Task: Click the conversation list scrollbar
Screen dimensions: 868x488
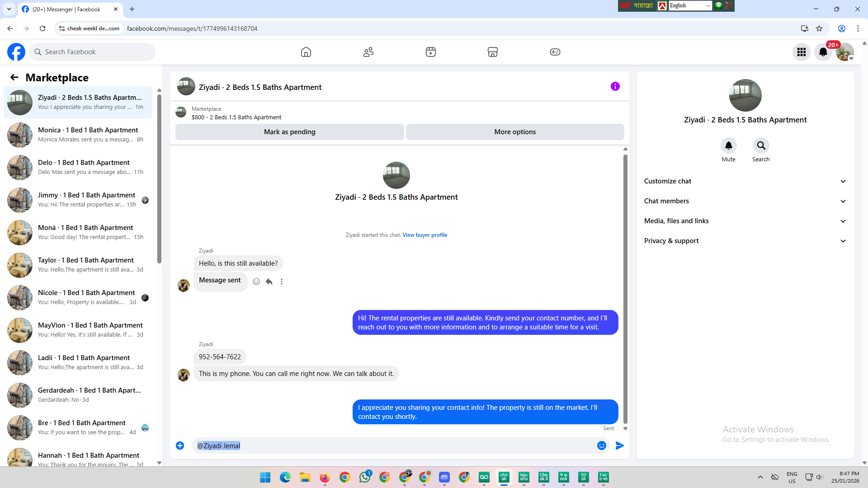Action: 159,178
